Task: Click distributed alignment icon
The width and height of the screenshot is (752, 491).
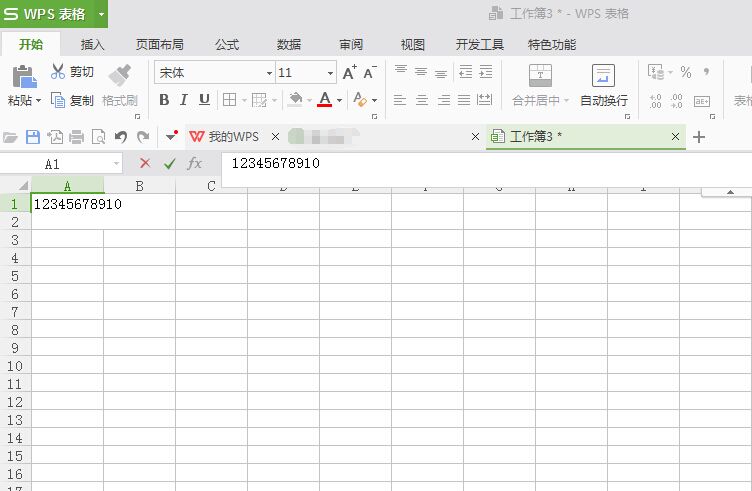Action: coord(485,99)
